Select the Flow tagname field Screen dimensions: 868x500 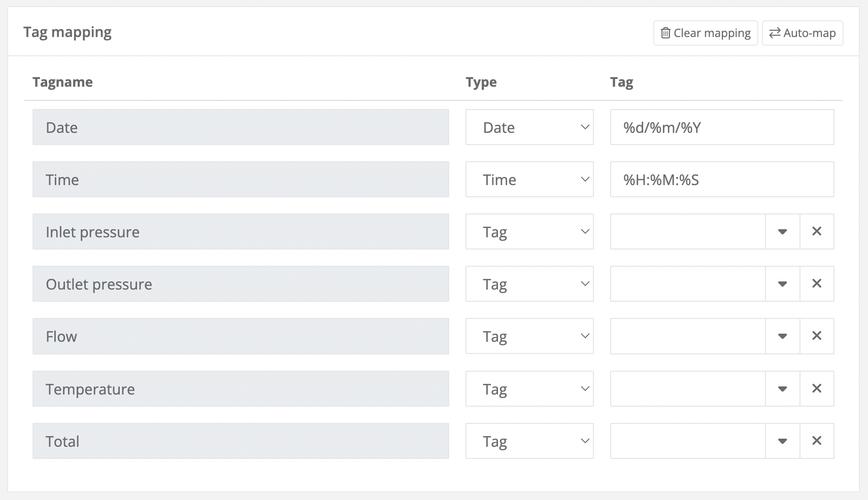tap(241, 336)
